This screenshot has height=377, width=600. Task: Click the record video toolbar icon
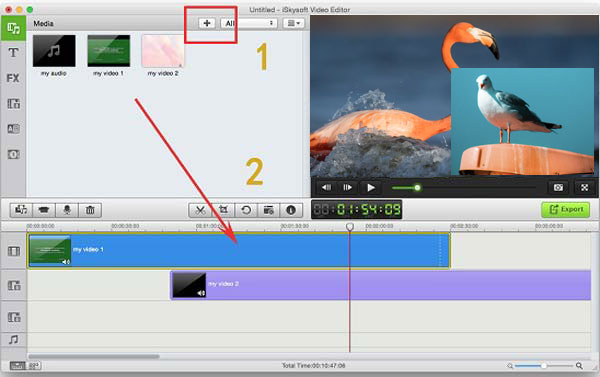tap(44, 210)
